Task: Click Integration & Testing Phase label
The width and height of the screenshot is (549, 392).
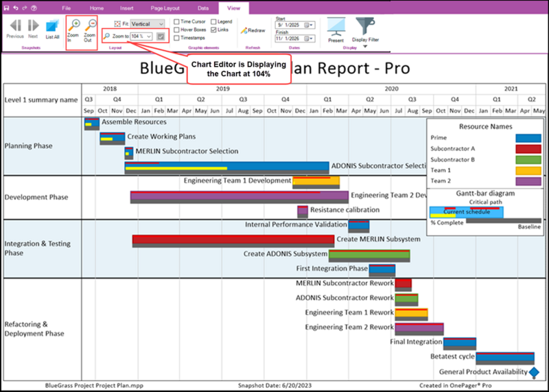Action: (38, 248)
